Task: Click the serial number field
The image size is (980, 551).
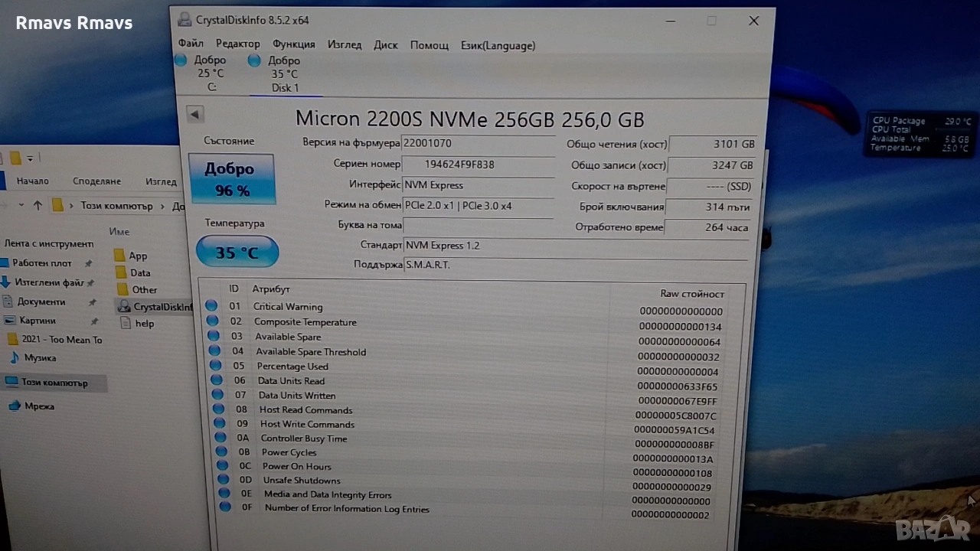Action: (477, 164)
